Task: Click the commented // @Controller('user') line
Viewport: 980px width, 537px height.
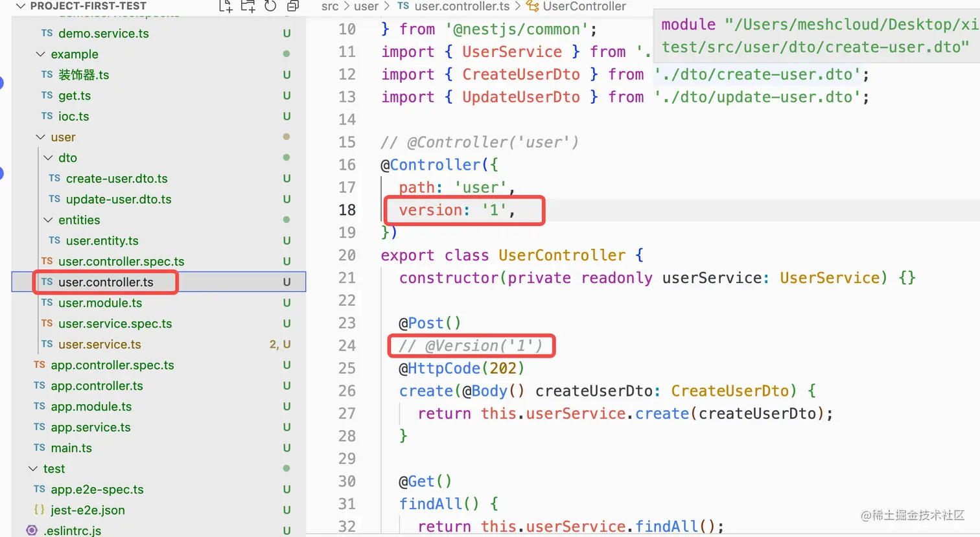Action: [x=480, y=142]
